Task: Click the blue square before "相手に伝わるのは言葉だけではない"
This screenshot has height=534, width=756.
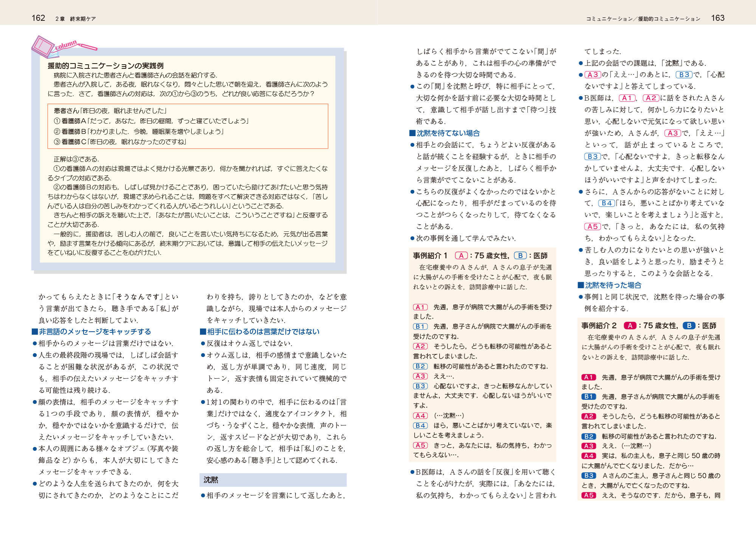Action: (203, 332)
